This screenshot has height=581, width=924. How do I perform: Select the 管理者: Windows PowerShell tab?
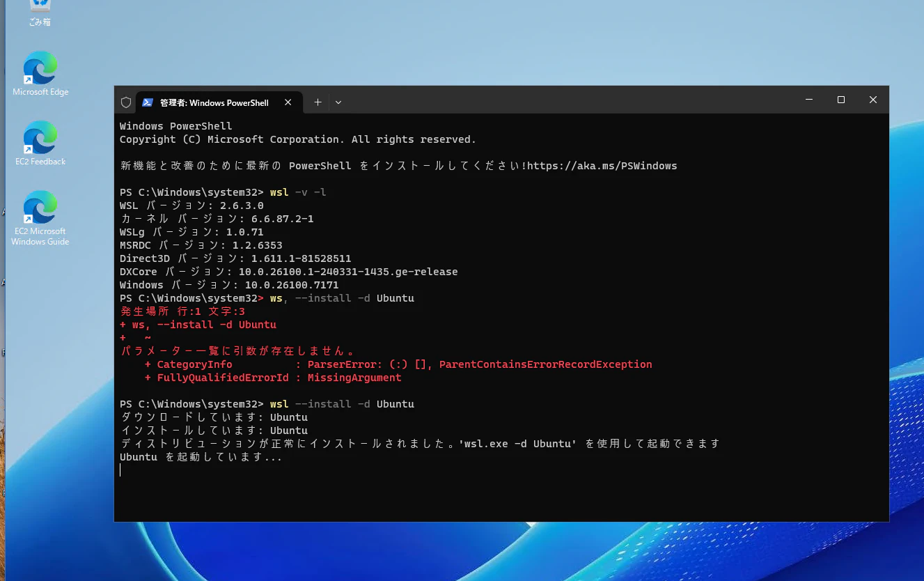(x=219, y=102)
